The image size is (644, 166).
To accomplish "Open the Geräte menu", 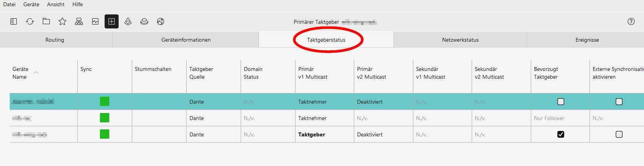I will point(31,4).
